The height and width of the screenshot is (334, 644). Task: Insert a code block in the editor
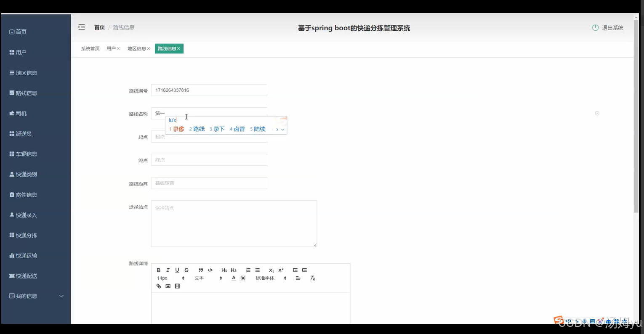pyautogui.click(x=210, y=270)
